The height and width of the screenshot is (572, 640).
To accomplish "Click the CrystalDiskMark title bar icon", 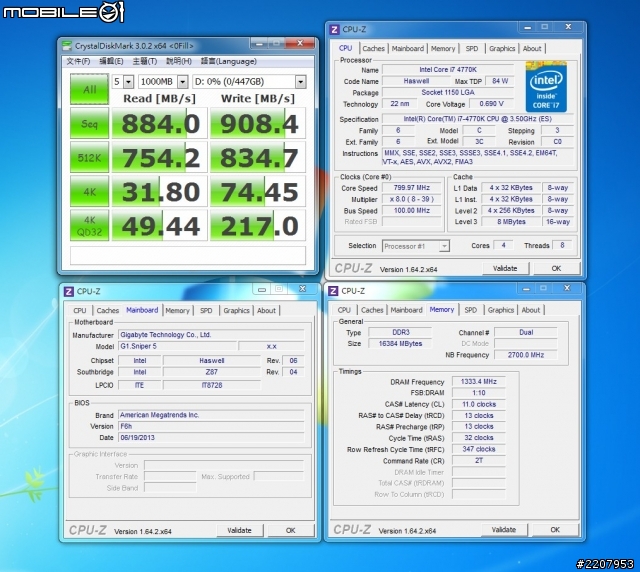I will [67, 46].
